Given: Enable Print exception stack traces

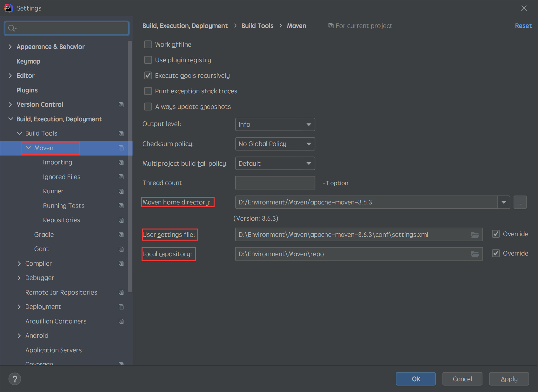Looking at the screenshot, I should coord(148,91).
